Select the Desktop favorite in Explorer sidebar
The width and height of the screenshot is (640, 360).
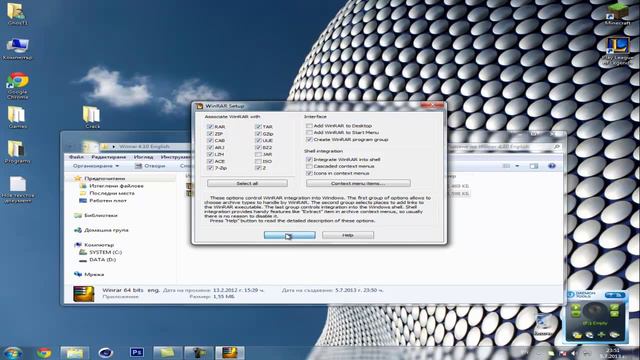point(104,200)
